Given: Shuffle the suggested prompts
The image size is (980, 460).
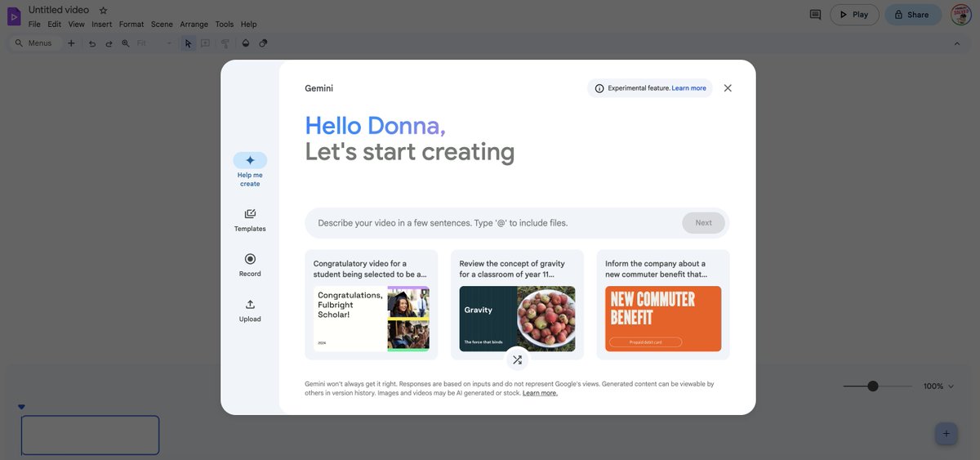Looking at the screenshot, I should pyautogui.click(x=517, y=360).
